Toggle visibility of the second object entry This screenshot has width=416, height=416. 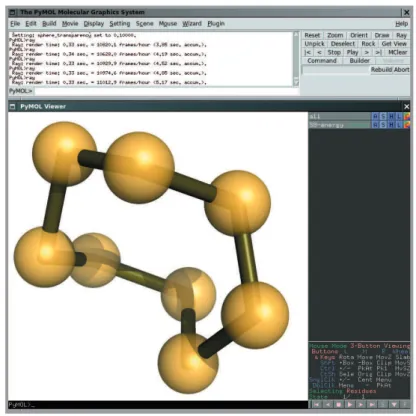click(340, 125)
